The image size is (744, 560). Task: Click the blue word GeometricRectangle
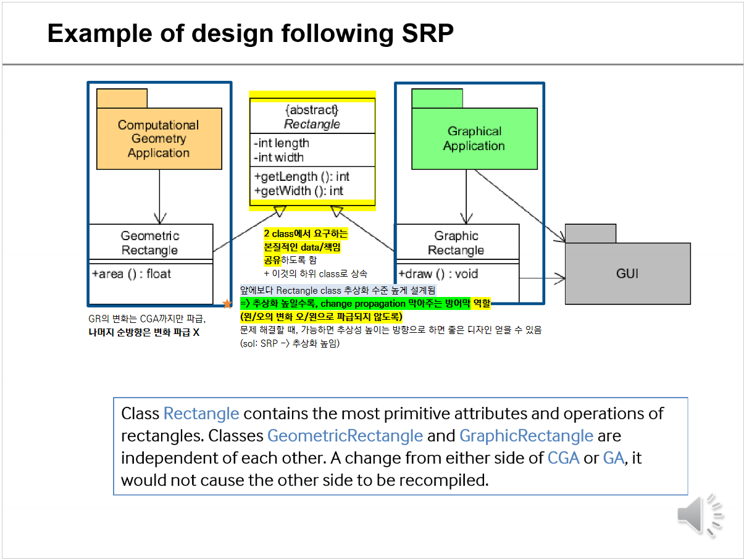345,436
